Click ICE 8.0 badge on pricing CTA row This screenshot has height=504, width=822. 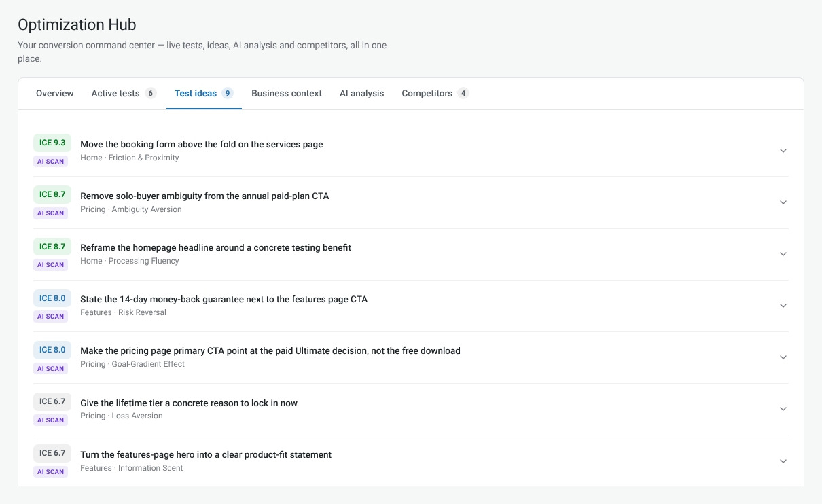[52, 350]
